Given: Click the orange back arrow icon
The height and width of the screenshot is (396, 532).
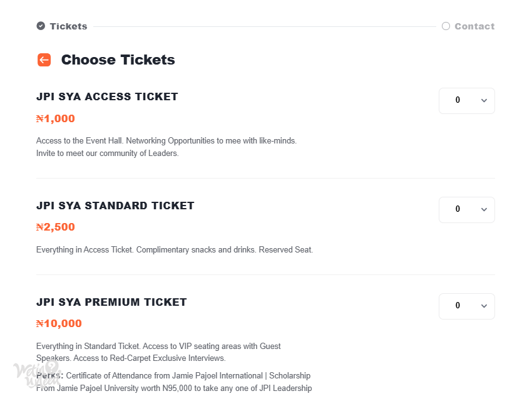Looking at the screenshot, I should [44, 60].
